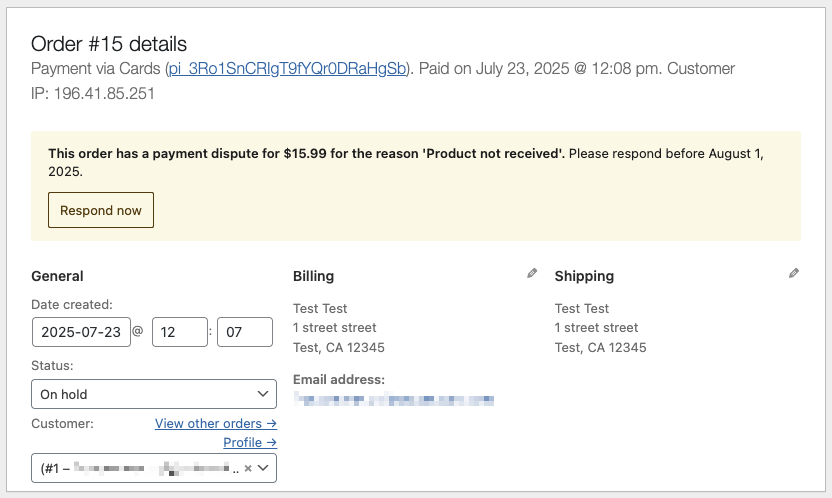Focus the minute field showing 07
Screen dimensions: 832x498
245,332
